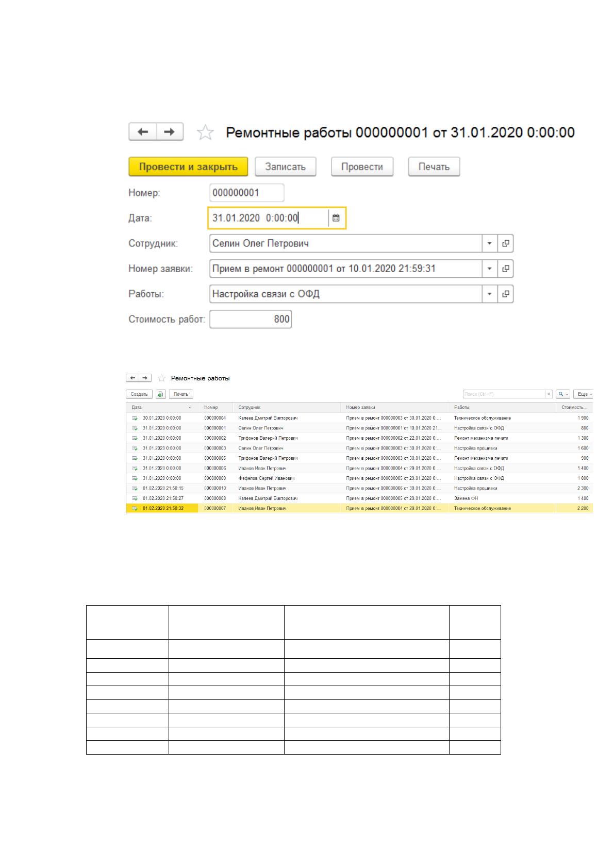Click the forward arrow in the document header
614x868 pixels.
170,132
